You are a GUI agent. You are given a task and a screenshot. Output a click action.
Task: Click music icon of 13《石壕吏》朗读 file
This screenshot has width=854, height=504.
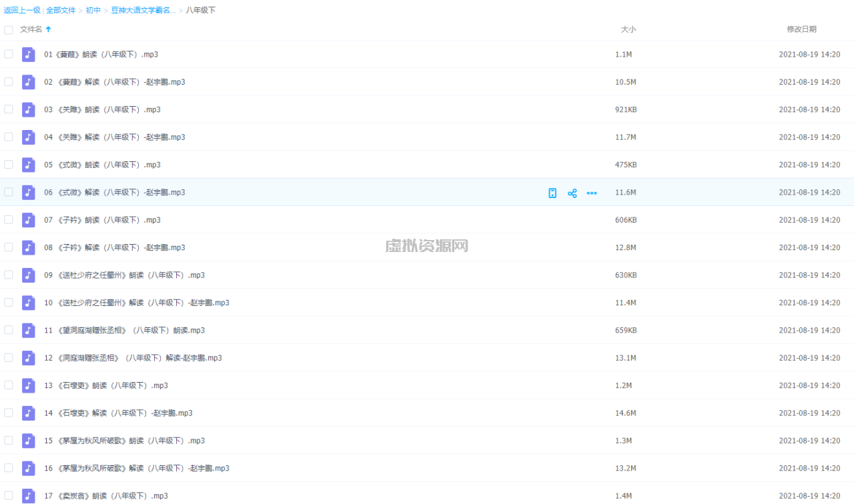(28, 385)
